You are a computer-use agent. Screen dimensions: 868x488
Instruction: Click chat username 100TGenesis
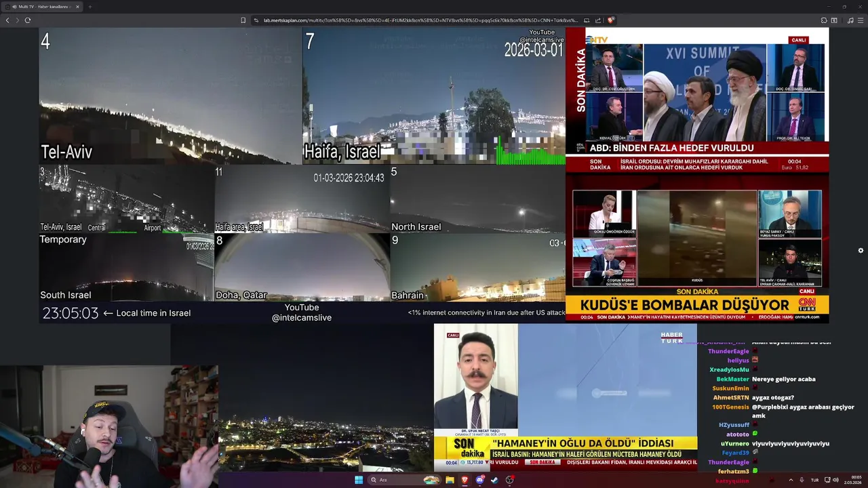point(730,407)
